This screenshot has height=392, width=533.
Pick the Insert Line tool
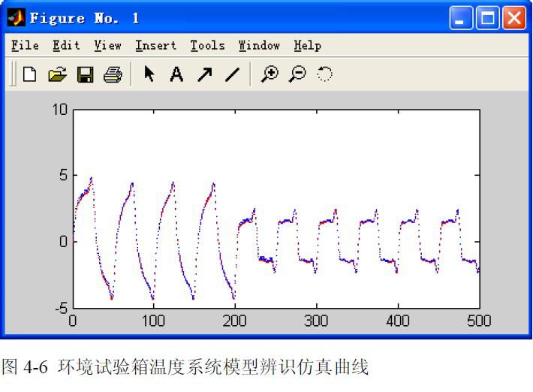coord(232,74)
